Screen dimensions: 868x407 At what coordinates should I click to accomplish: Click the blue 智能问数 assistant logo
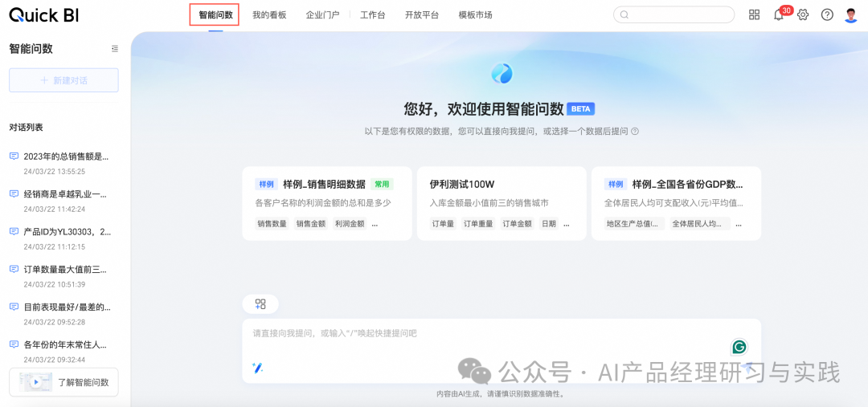click(x=502, y=74)
